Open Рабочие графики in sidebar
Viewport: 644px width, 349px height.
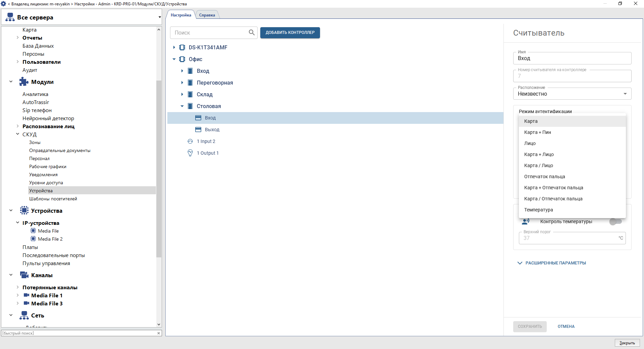click(48, 166)
